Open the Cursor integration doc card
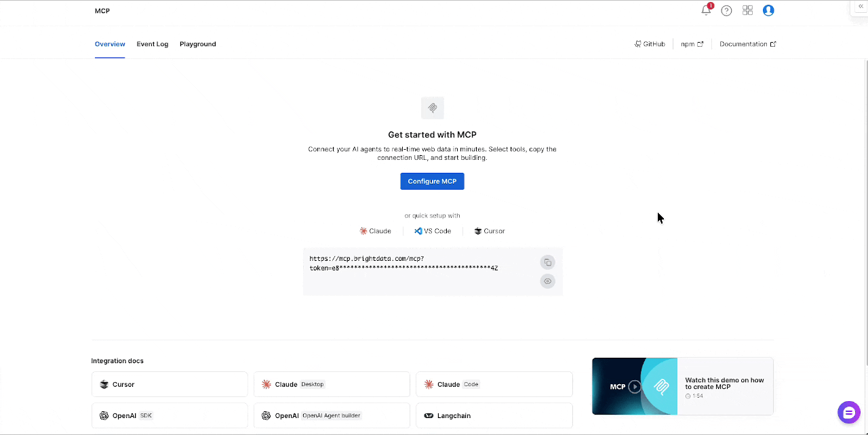This screenshot has height=435, width=868. [170, 384]
